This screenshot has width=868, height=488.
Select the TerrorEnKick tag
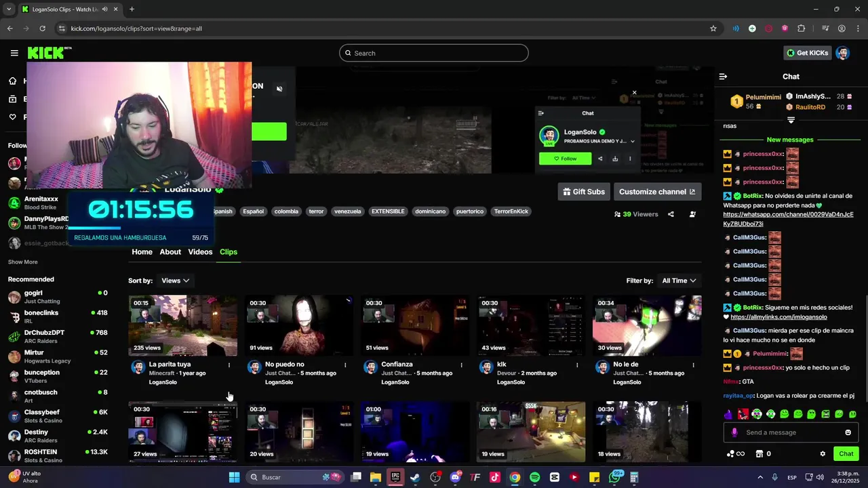(511, 211)
